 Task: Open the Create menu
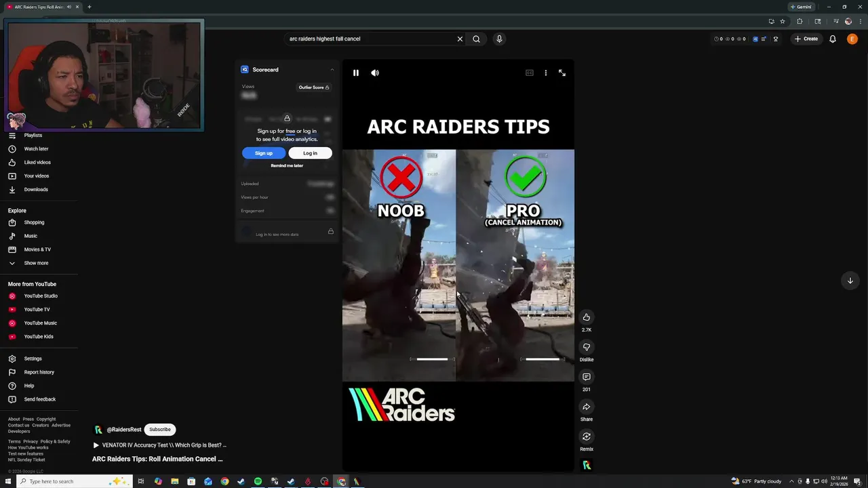coord(806,39)
